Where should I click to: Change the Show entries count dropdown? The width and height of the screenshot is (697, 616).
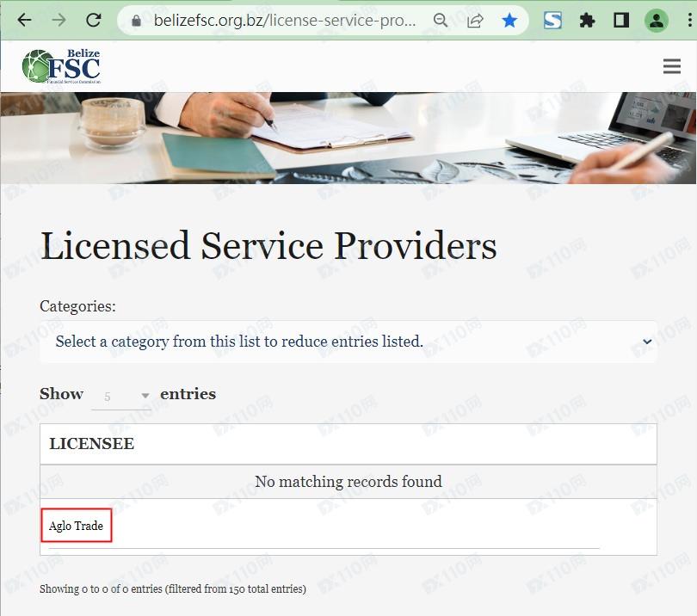point(121,396)
